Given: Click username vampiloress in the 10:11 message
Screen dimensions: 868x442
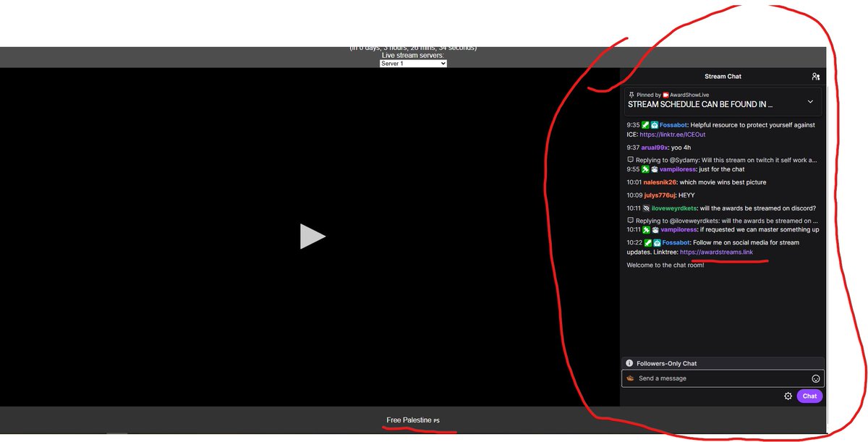Looking at the screenshot, I should [x=677, y=229].
